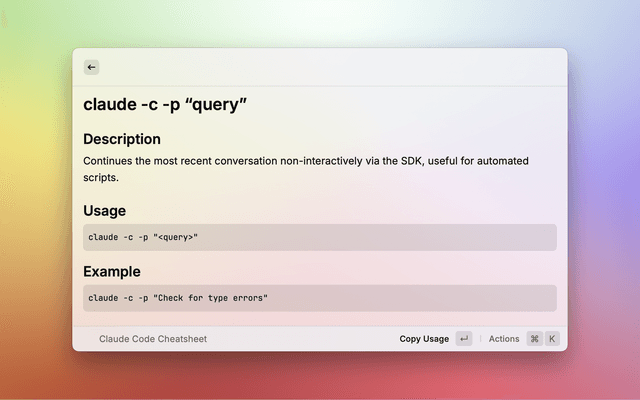Click the description paragraph about continuing conversations
Viewport: 640px width, 400px height.
tap(306, 161)
